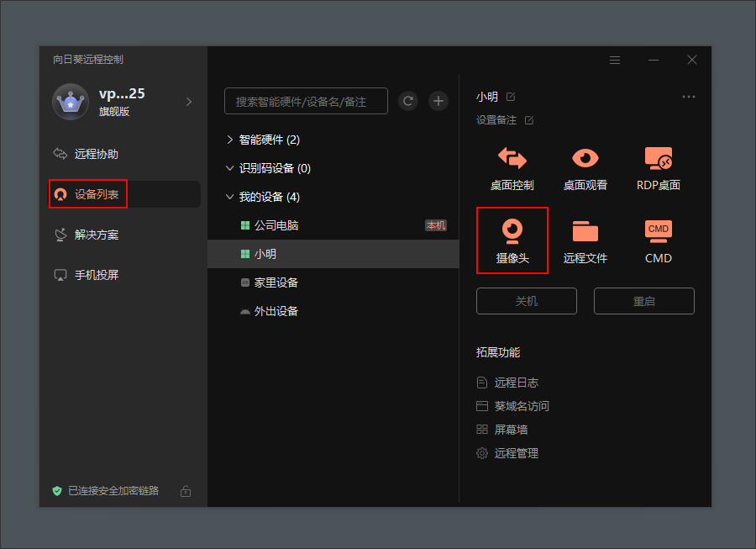Switch to 手机投屏 phone casting tab
The image size is (756, 549).
coord(125,275)
